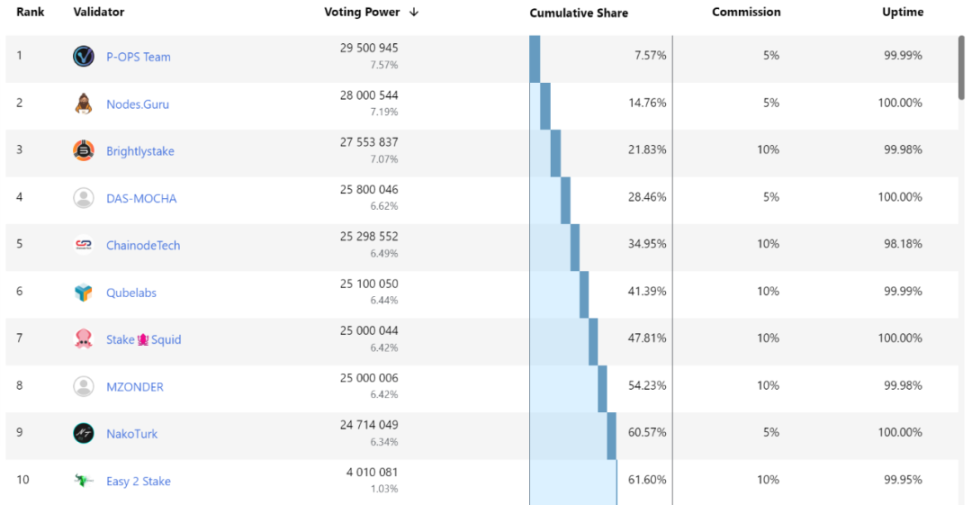Image resolution: width=972 pixels, height=505 pixels.
Task: Click the cumulative share bar for P-OPS Team
Action: 535,57
